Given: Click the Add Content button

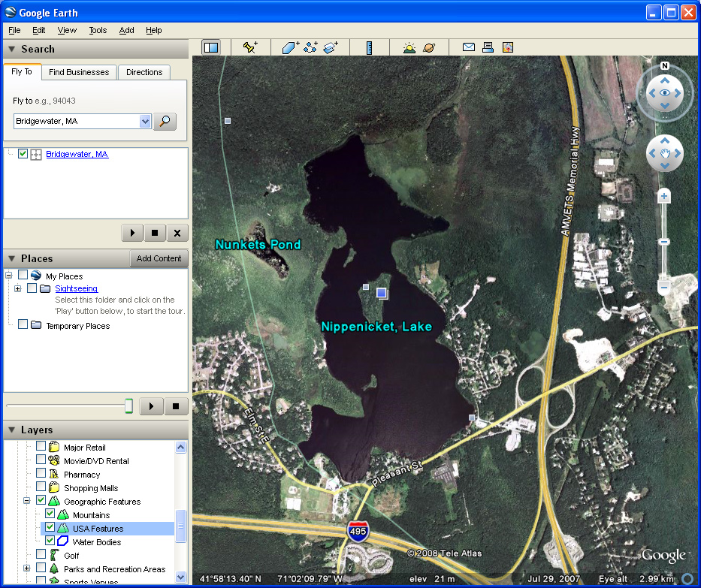Looking at the screenshot, I should (x=159, y=258).
